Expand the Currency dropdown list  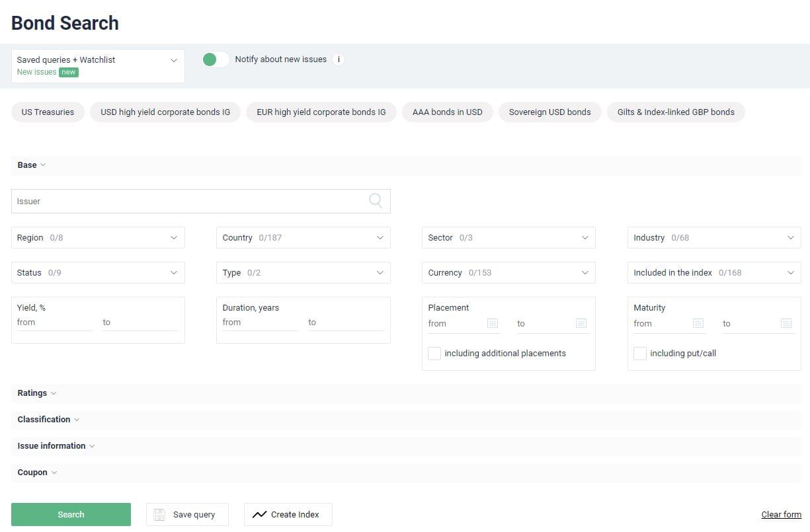point(508,273)
